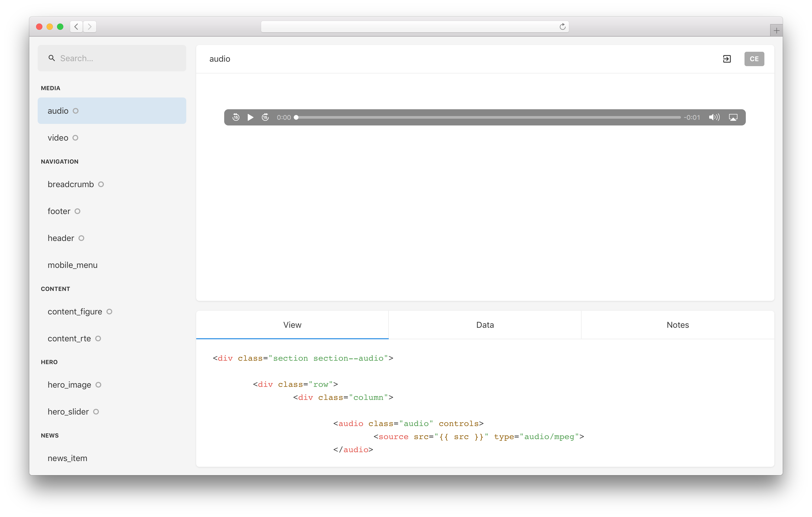This screenshot has height=517, width=812.
Task: Open preview in new window icon
Action: pyautogui.click(x=727, y=59)
